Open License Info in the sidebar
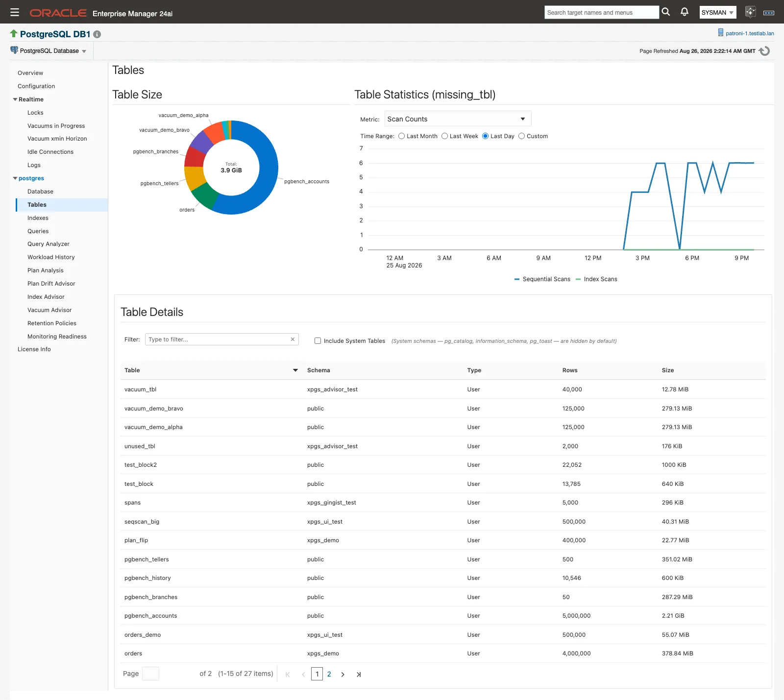The width and height of the screenshot is (784, 700). point(34,349)
